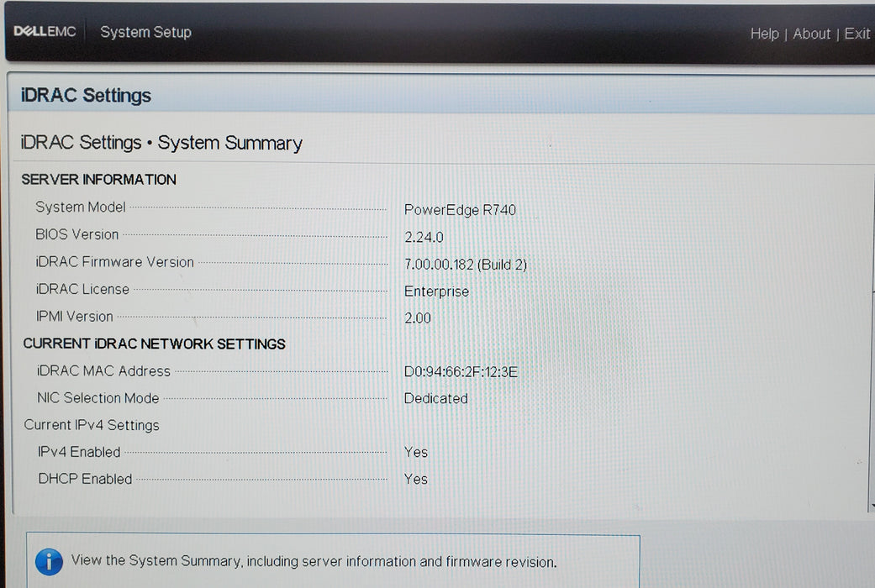Select the IPv4 Enabled label
Image resolution: width=875 pixels, height=588 pixels.
click(79, 452)
